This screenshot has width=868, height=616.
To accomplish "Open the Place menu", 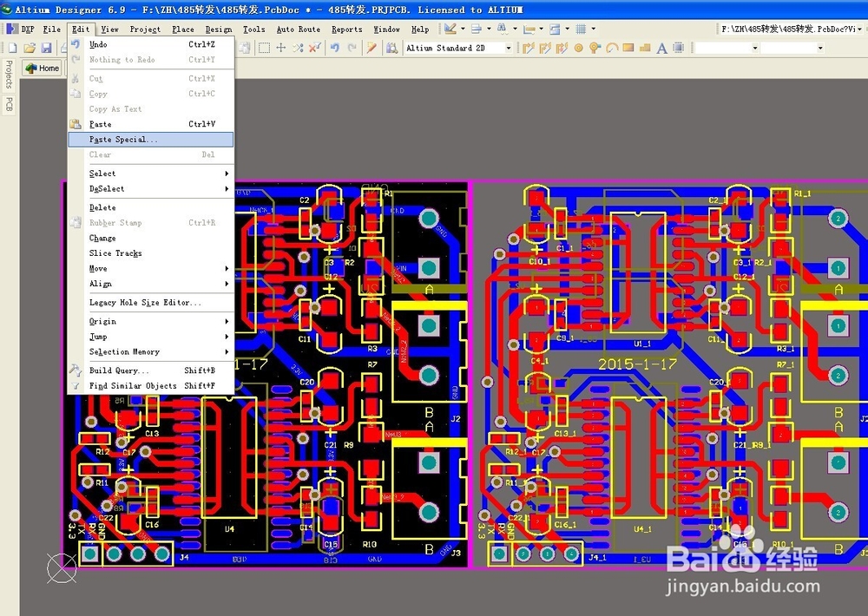I will click(x=182, y=29).
